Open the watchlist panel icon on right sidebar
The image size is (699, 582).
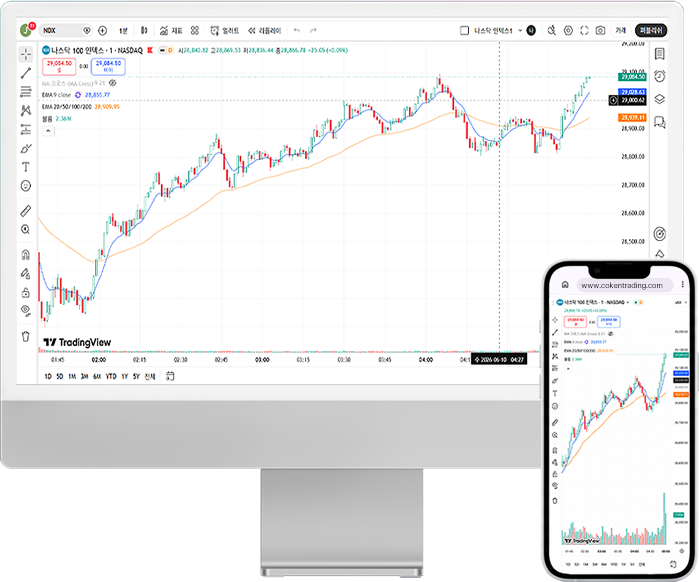(660, 54)
